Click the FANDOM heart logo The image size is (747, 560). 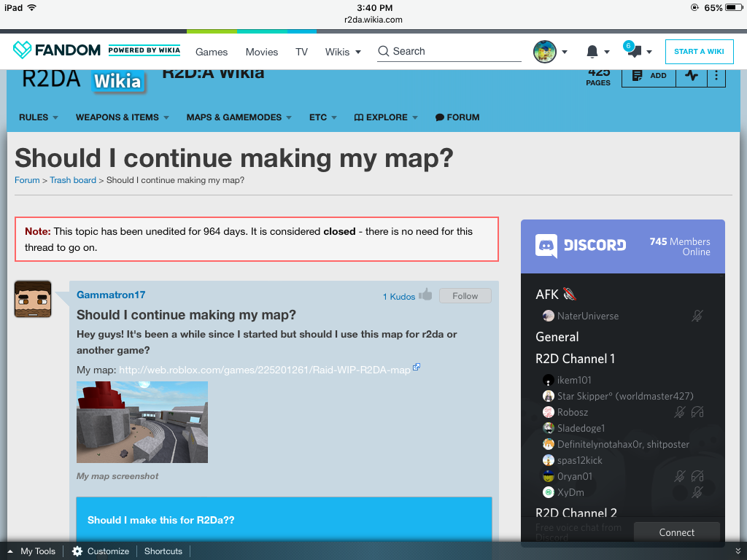tap(22, 50)
